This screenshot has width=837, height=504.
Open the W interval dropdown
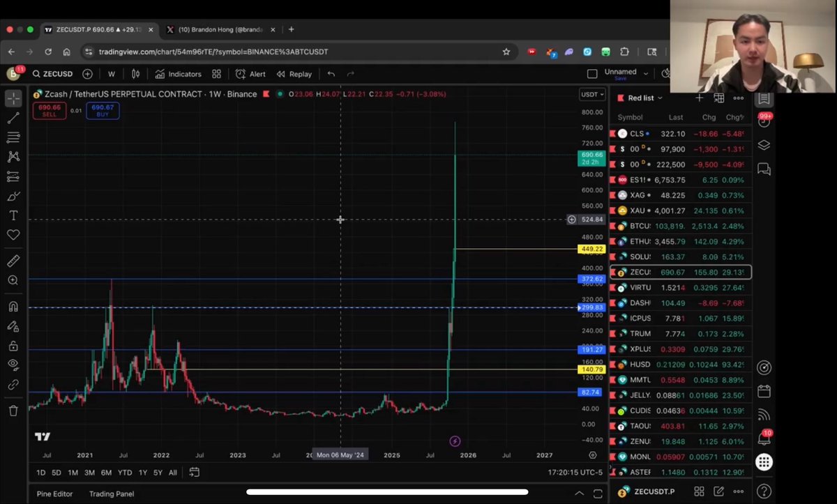(x=111, y=74)
